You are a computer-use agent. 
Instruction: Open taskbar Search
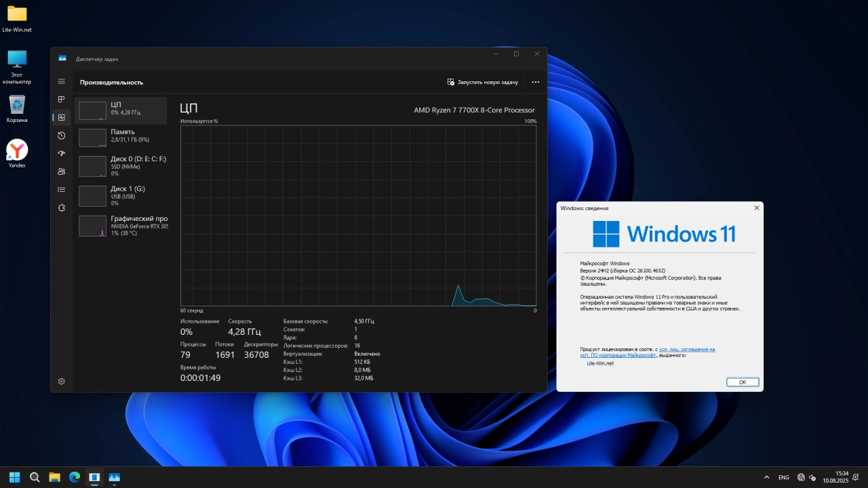point(35,477)
